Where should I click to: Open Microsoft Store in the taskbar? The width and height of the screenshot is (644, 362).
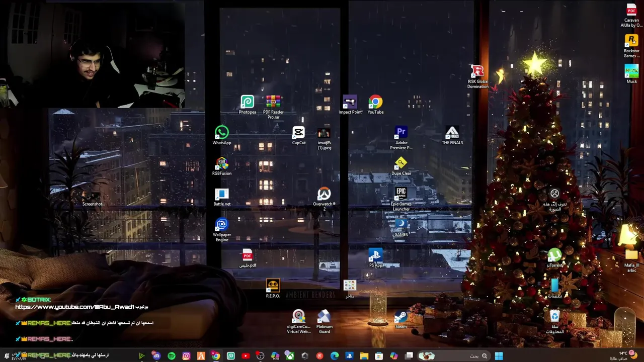click(x=379, y=356)
